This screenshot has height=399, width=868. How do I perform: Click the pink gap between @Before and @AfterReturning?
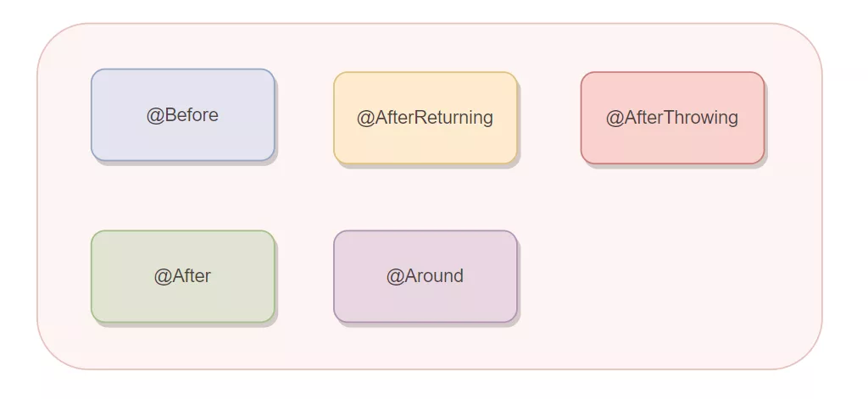click(x=304, y=116)
